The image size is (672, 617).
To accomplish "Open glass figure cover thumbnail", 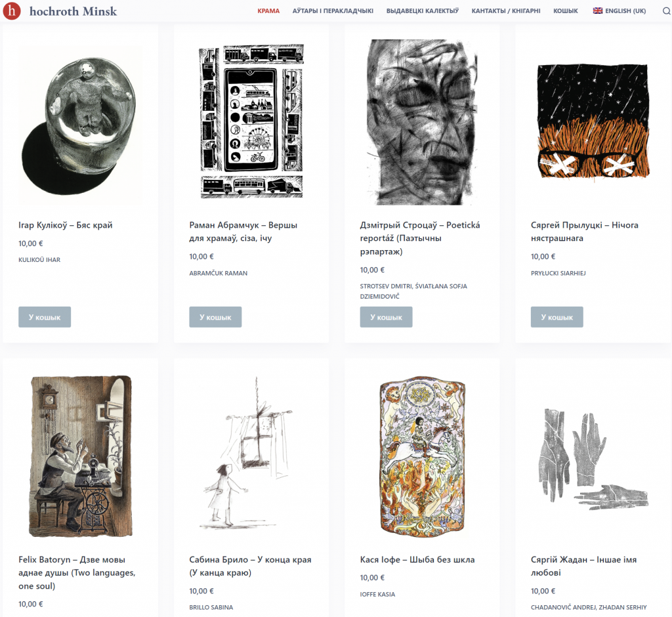I will point(80,122).
